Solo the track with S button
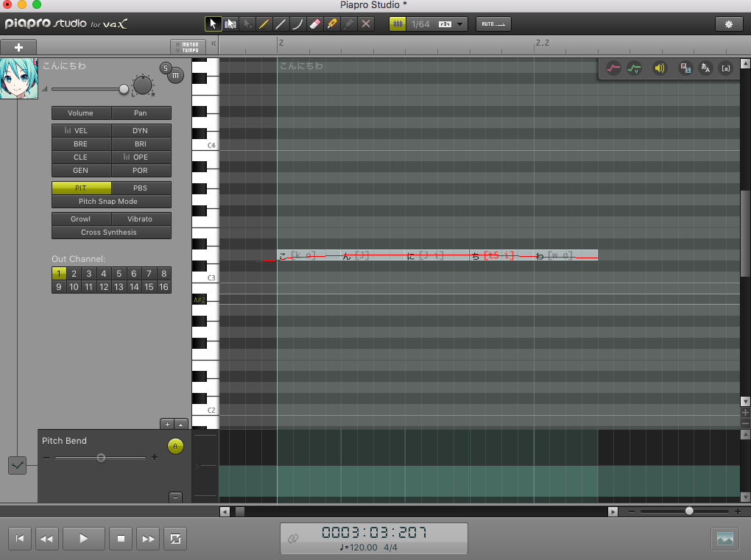The width and height of the screenshot is (751, 560). pyautogui.click(x=166, y=68)
